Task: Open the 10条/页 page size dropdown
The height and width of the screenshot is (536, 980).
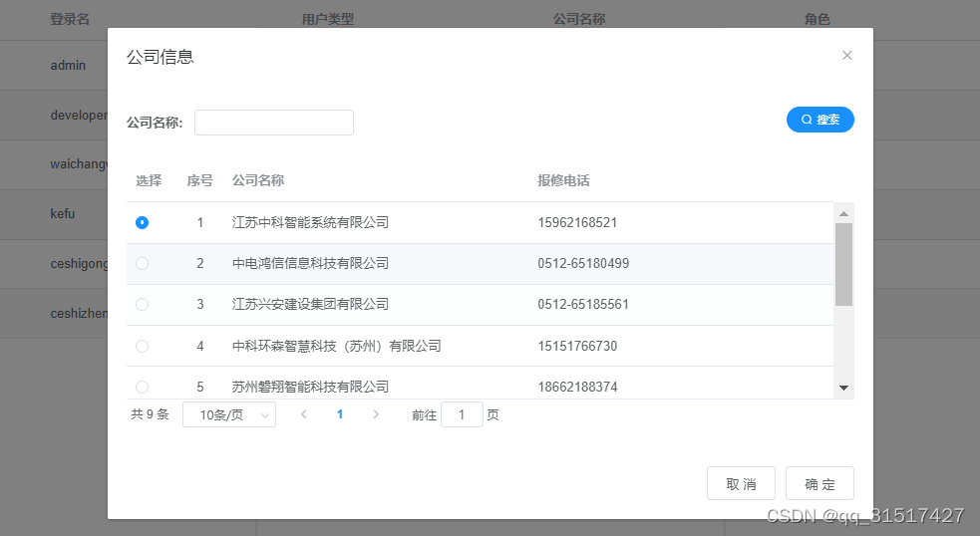Action: click(229, 414)
